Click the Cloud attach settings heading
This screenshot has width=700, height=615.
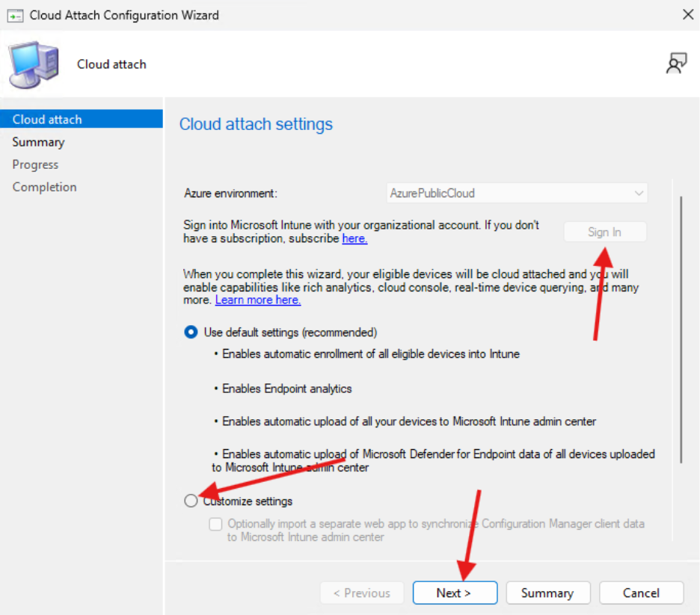256,124
